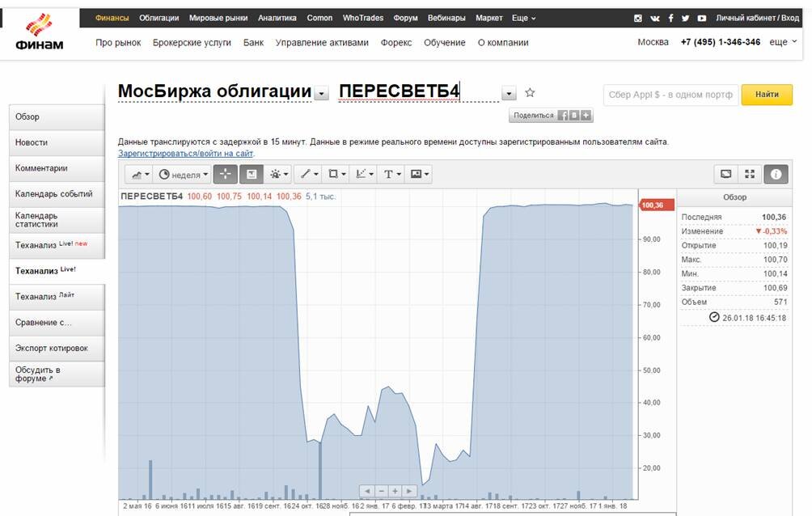Viewport: 812px width, 516px height.
Task: Toggle the chart legend window button
Action: (x=252, y=174)
